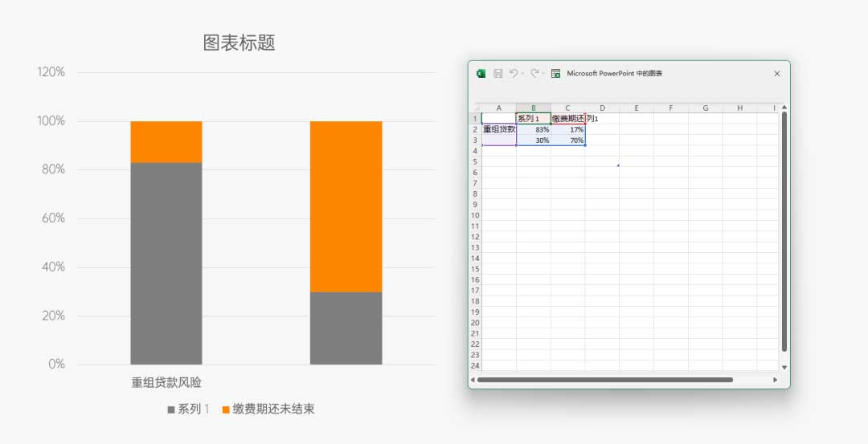Open Edit Data in Microsoft Excel icon
Screen dimensions: 868x444
555,74
